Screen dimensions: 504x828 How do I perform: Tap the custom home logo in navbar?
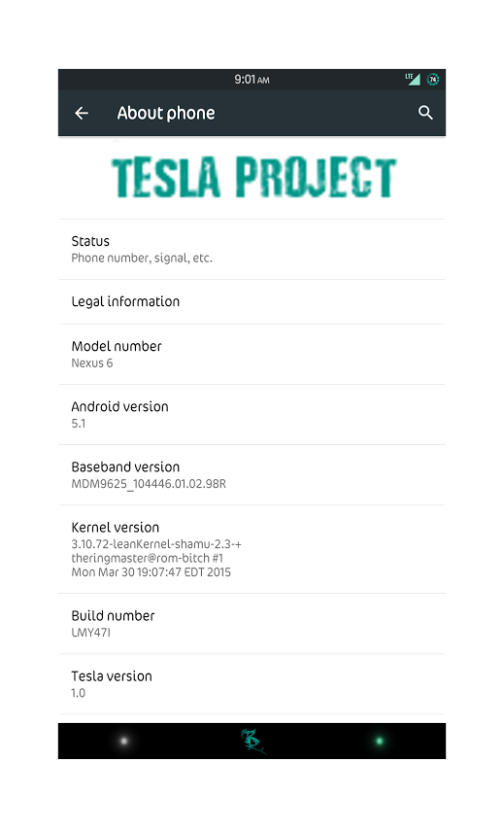point(252,741)
